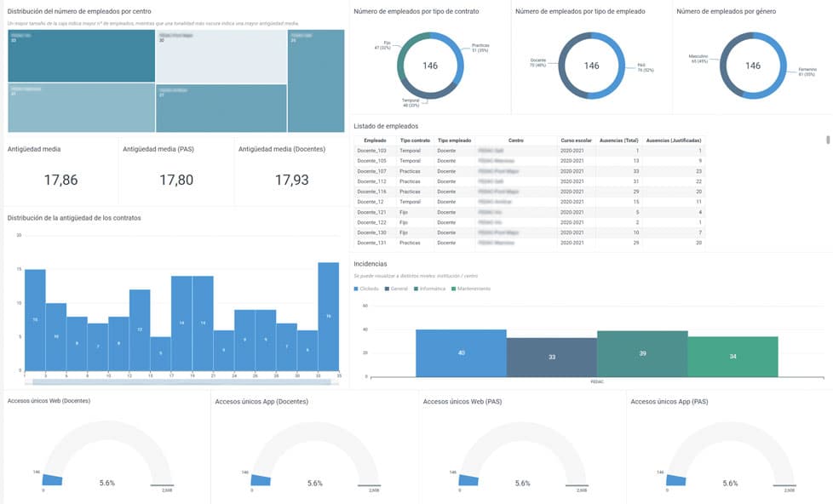Sort table by Empleado column header
The width and height of the screenshot is (833, 504).
[x=375, y=140]
